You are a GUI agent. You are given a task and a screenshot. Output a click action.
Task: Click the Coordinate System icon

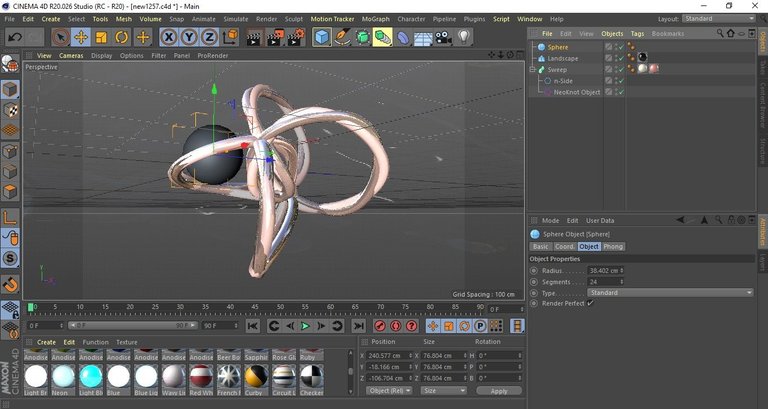(230, 37)
